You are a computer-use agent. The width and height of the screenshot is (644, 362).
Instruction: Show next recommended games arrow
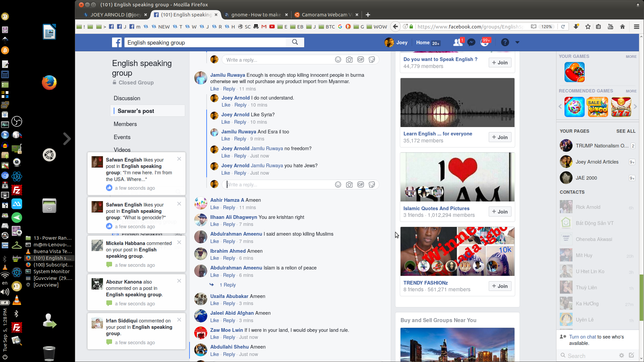point(635,107)
